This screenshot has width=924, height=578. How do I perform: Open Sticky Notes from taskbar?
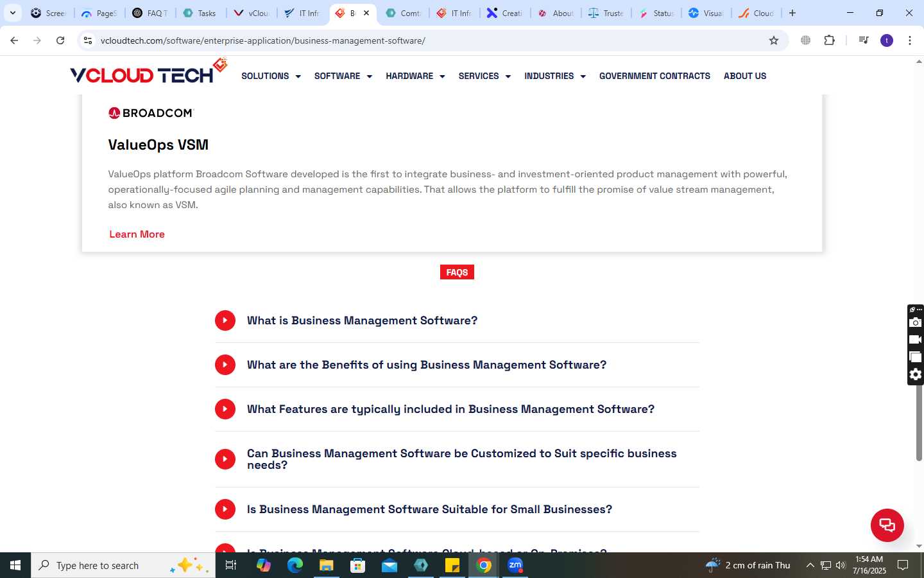pyautogui.click(x=452, y=565)
